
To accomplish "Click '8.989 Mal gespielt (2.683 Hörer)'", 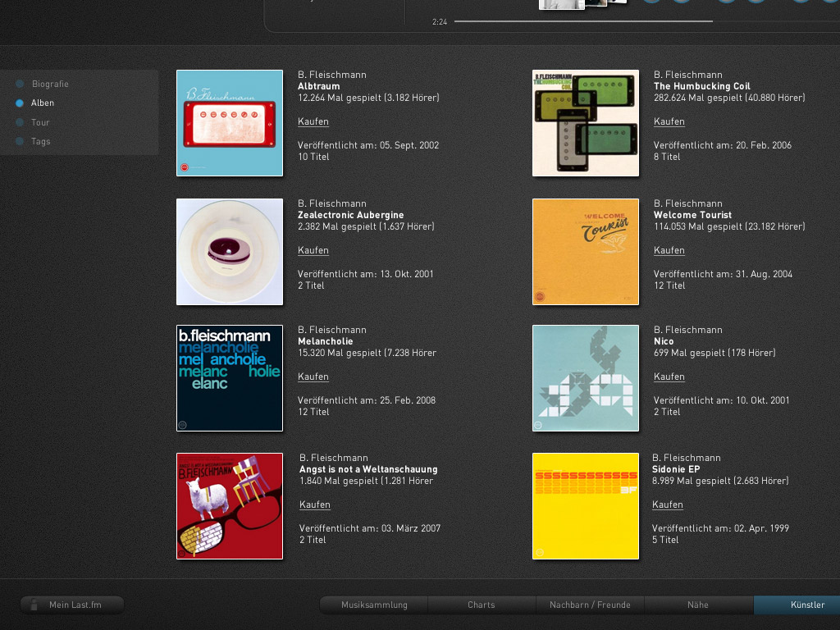I will (720, 481).
